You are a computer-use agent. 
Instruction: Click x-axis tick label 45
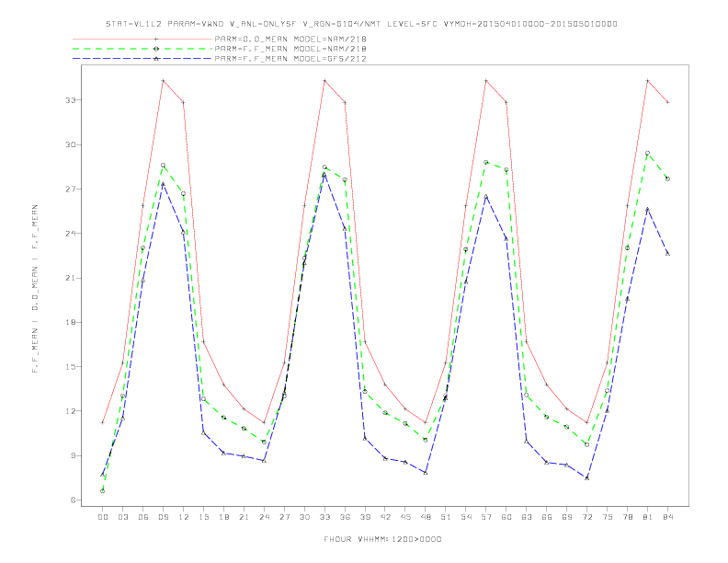(x=405, y=517)
